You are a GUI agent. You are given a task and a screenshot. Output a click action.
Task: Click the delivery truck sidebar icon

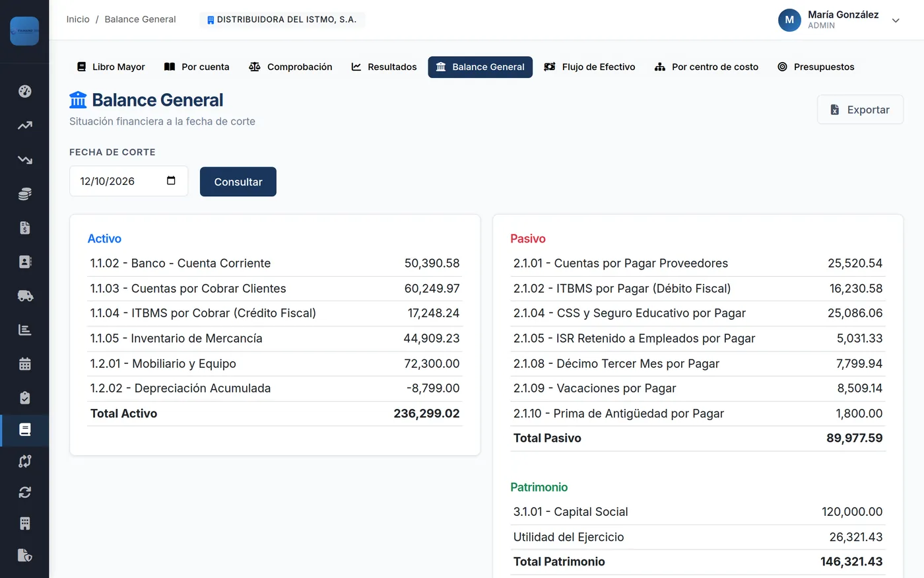[x=24, y=296]
